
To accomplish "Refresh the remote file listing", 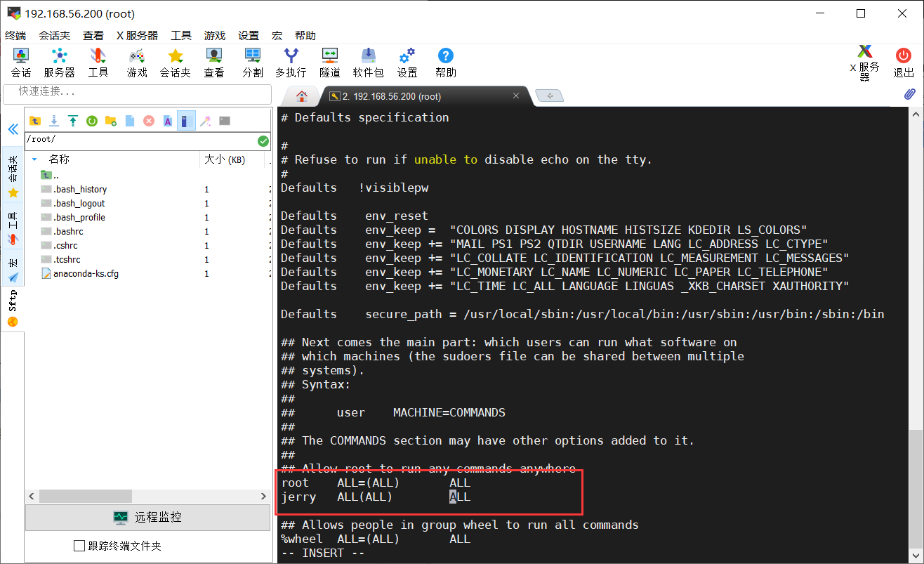I will (92, 120).
